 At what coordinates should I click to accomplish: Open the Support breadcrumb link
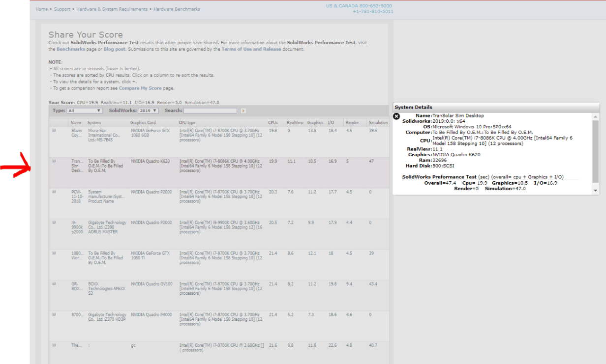pyautogui.click(x=62, y=9)
